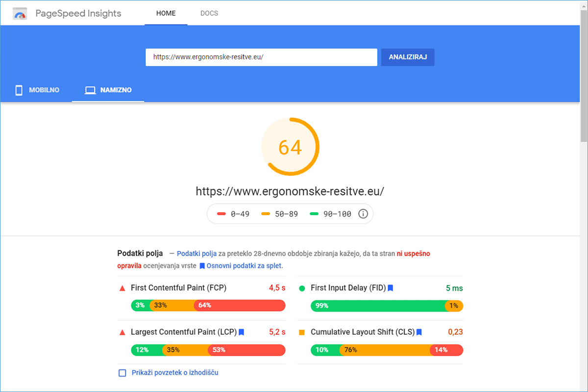Screen dimensions: 588x392
Task: Click the laptop icon in Namizno tab
Action: click(x=90, y=90)
